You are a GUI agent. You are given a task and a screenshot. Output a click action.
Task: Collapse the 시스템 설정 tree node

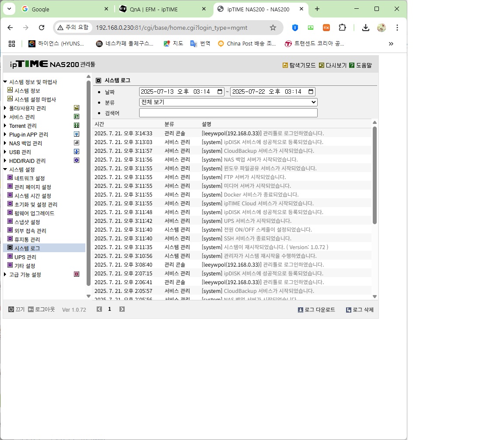click(5, 169)
